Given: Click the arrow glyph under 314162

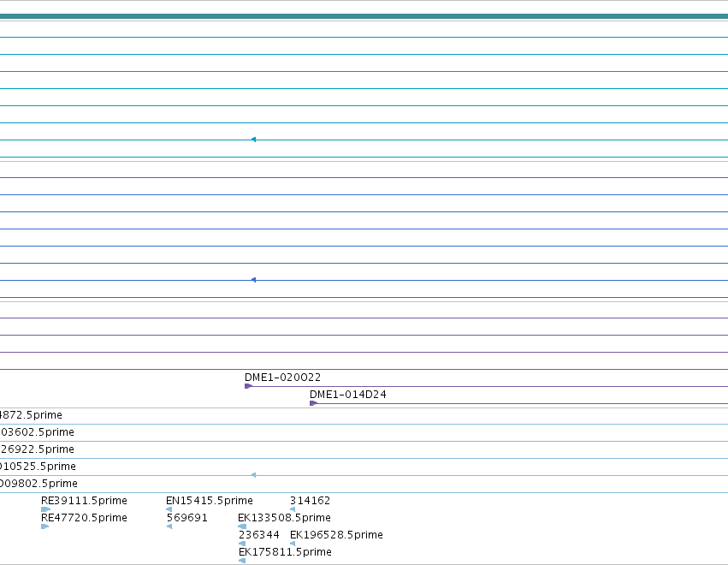Looking at the screenshot, I should (293, 509).
